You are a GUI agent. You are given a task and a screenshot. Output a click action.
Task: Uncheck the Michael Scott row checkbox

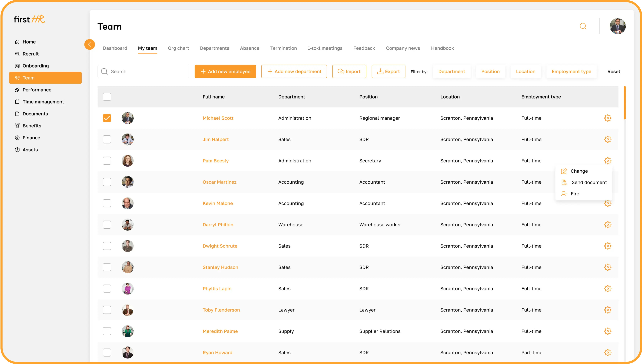tap(107, 118)
